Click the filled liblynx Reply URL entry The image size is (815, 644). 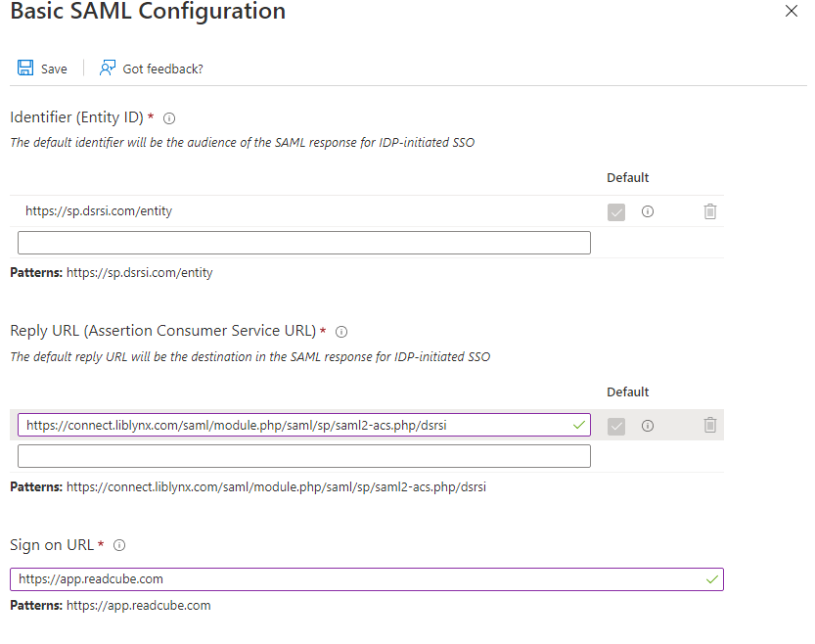pos(294,425)
